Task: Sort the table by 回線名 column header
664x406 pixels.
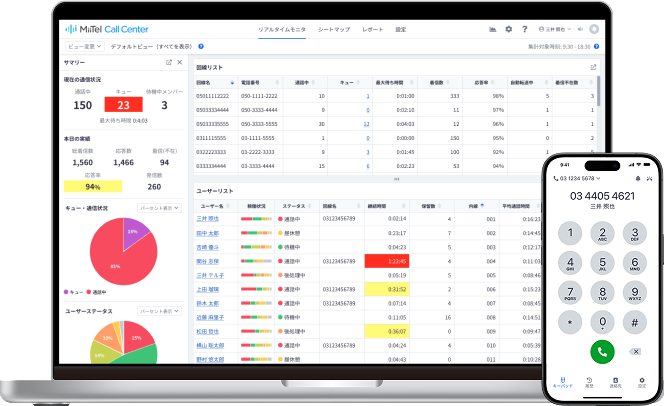Action: point(204,82)
